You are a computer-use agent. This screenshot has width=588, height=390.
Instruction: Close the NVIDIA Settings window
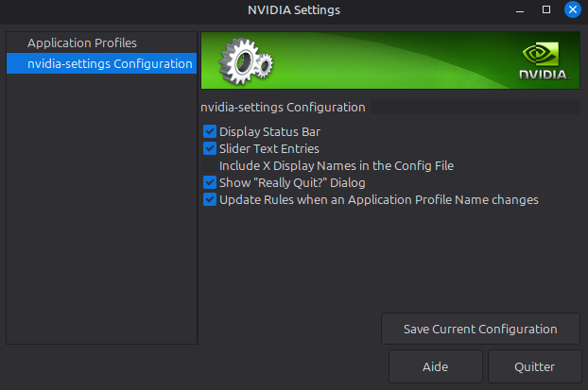[x=572, y=10]
